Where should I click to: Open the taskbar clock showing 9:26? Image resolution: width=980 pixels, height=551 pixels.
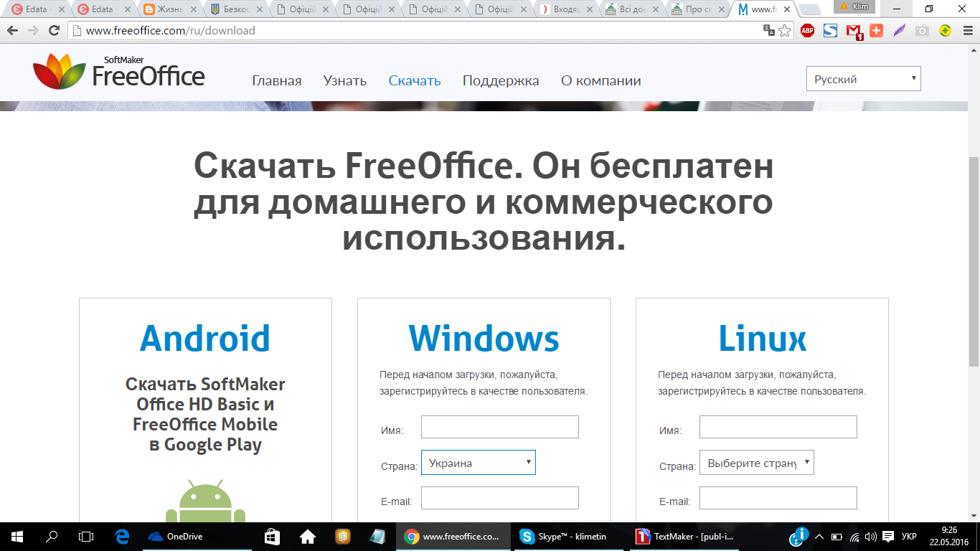point(949,536)
